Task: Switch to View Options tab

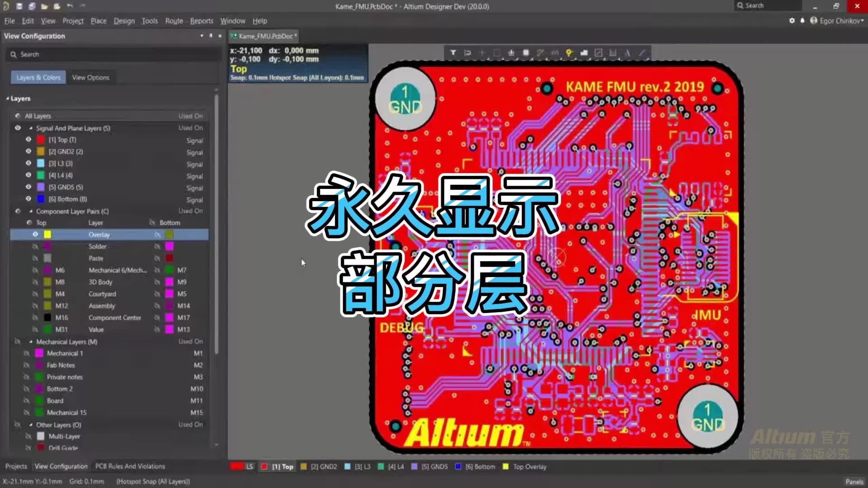Action: [90, 77]
